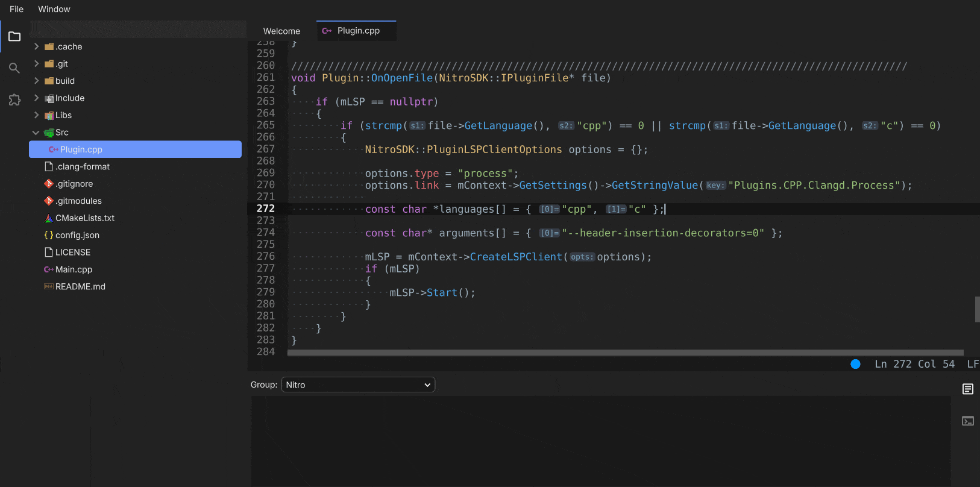Click the blue status indicator dot
Viewport: 980px width, 487px height.
(855, 364)
